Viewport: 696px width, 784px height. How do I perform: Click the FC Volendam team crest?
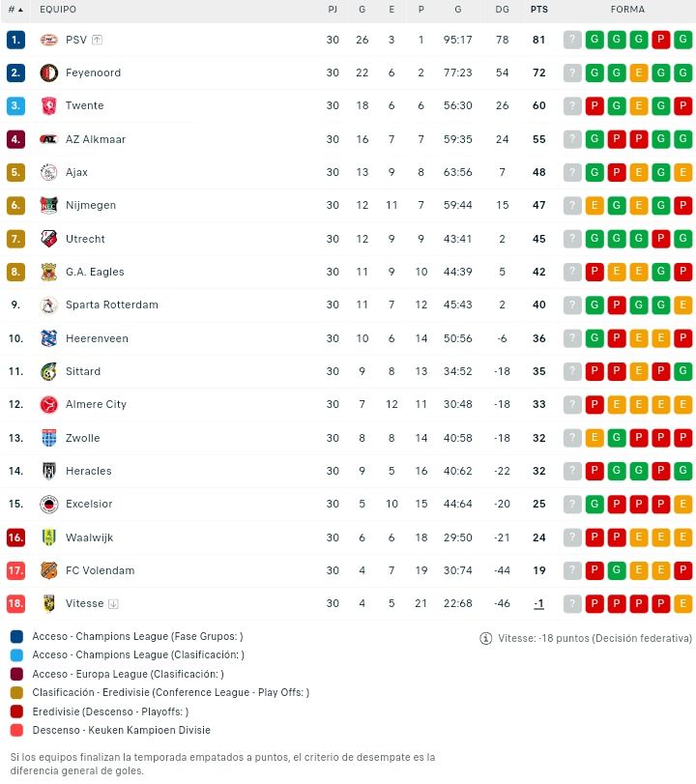pos(49,570)
